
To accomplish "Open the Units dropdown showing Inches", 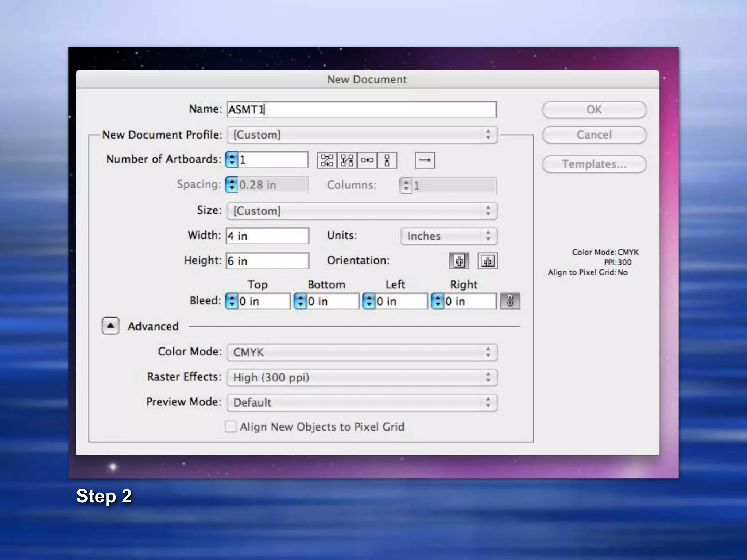I will (x=449, y=236).
